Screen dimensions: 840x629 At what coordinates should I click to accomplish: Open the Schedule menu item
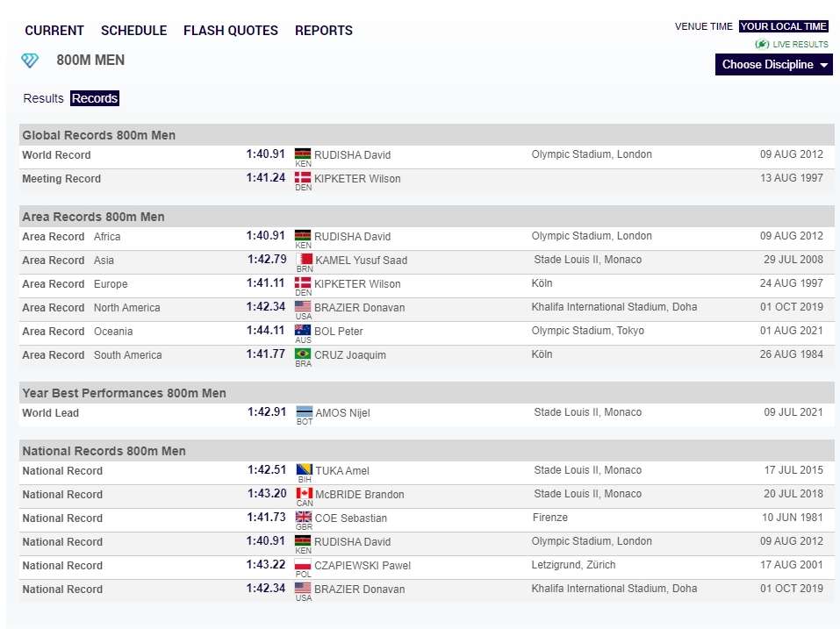[133, 31]
